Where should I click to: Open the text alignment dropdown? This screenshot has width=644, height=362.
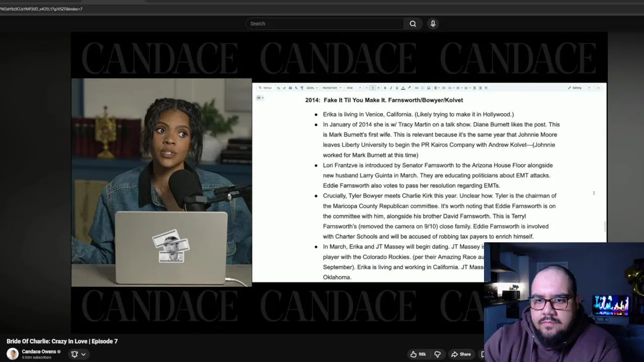point(437,88)
